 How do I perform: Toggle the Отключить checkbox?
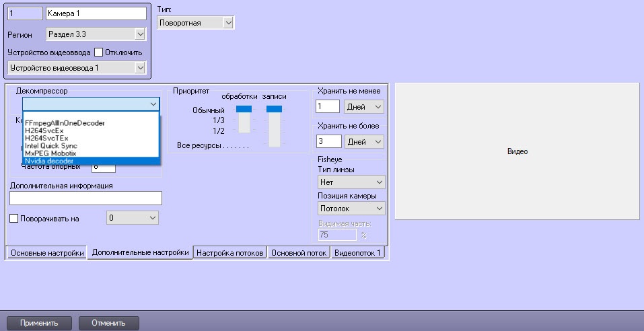[x=98, y=52]
